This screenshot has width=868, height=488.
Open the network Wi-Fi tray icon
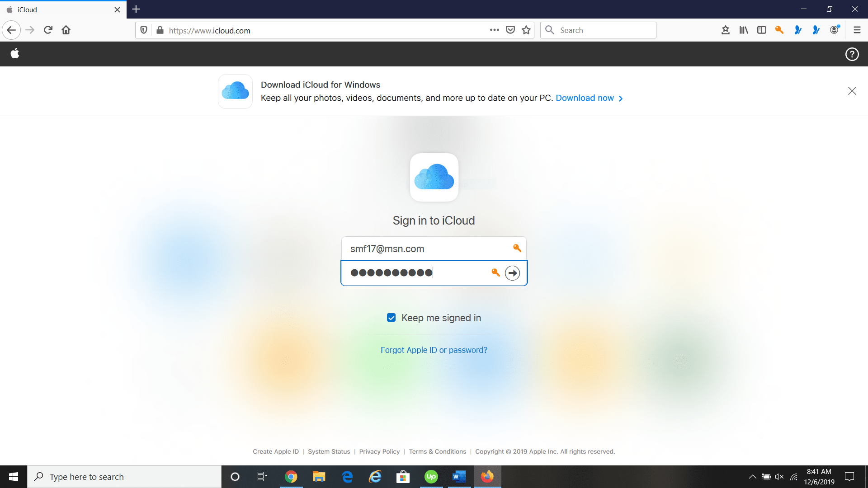coord(794,477)
